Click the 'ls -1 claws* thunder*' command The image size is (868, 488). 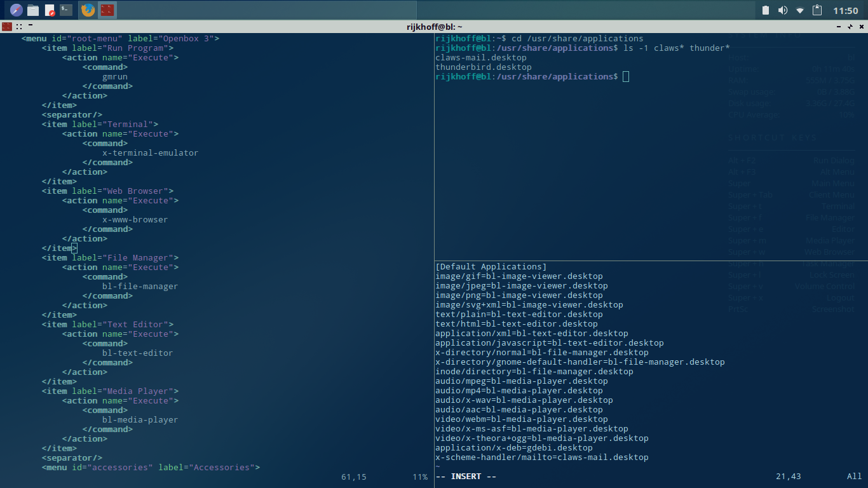click(677, 48)
